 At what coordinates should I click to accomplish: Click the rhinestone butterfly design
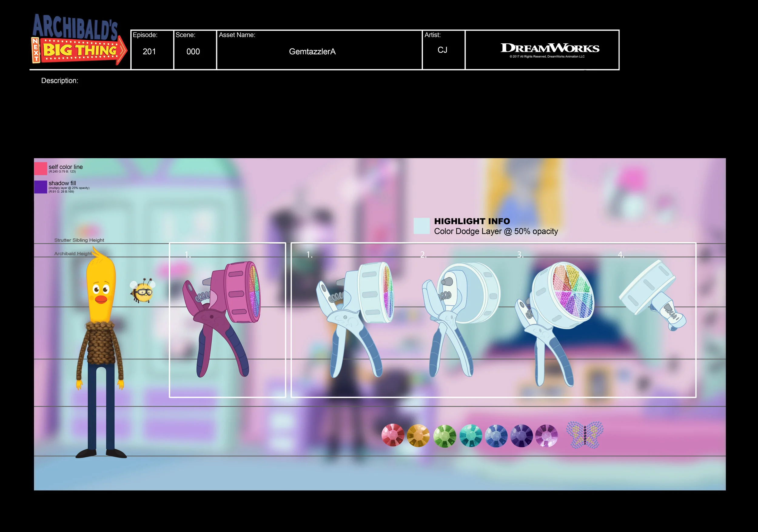[x=585, y=435]
